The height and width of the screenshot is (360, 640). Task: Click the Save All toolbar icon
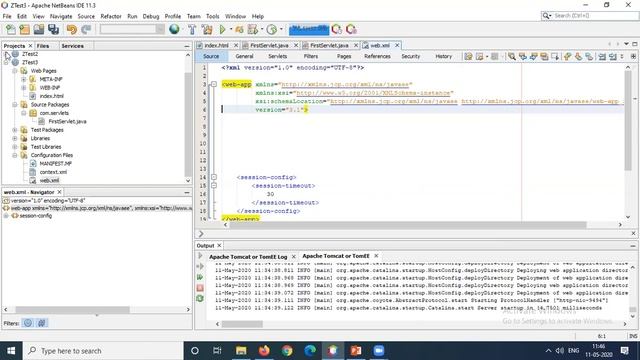pyautogui.click(x=53, y=29)
